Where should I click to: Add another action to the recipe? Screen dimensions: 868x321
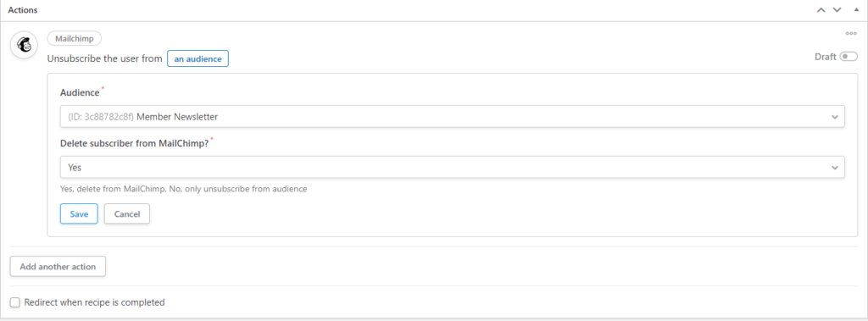[x=58, y=266]
